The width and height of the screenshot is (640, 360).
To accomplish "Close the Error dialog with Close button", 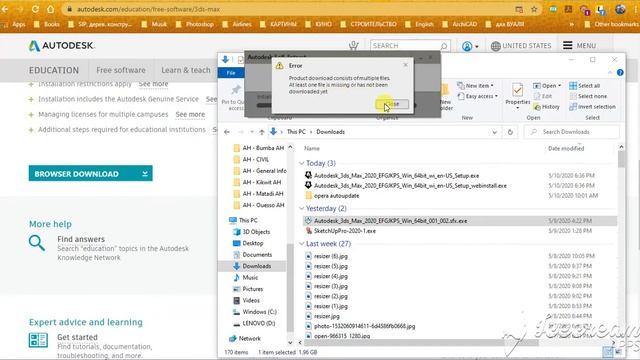I will pos(392,104).
